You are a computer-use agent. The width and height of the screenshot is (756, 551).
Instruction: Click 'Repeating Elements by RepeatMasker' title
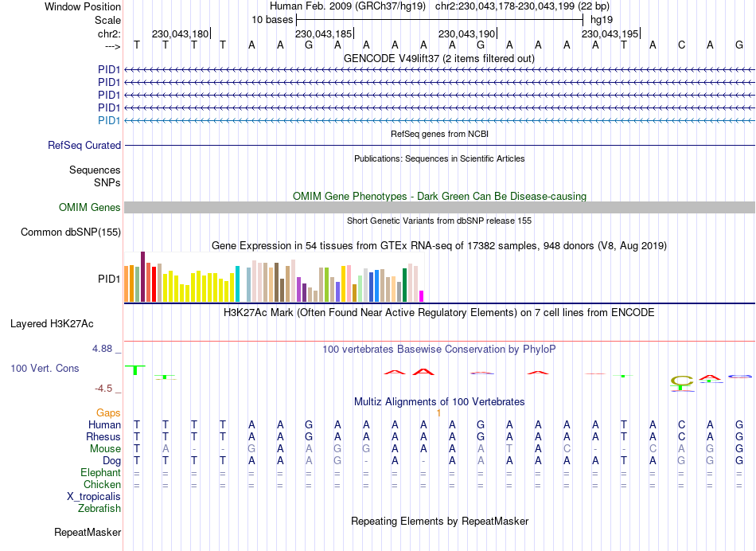440,521
